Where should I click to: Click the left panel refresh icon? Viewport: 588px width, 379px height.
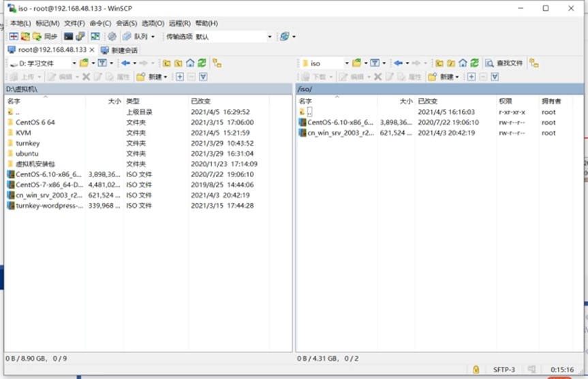tap(202, 63)
